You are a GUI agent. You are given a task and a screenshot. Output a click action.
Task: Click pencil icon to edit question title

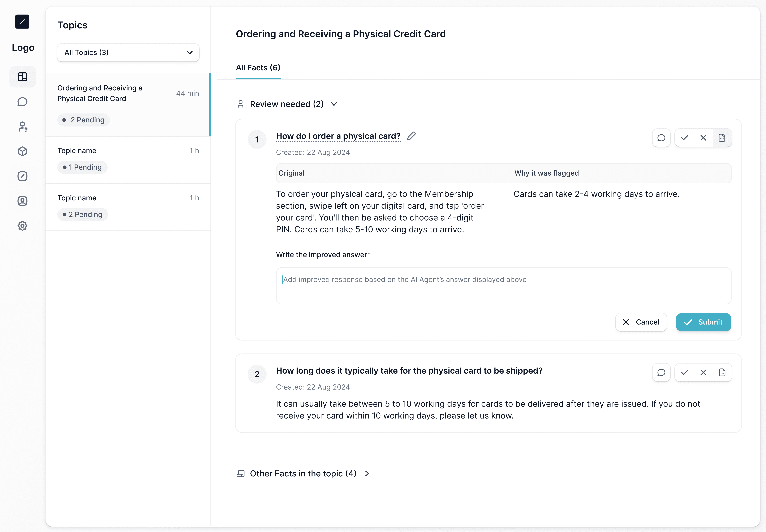[411, 136]
